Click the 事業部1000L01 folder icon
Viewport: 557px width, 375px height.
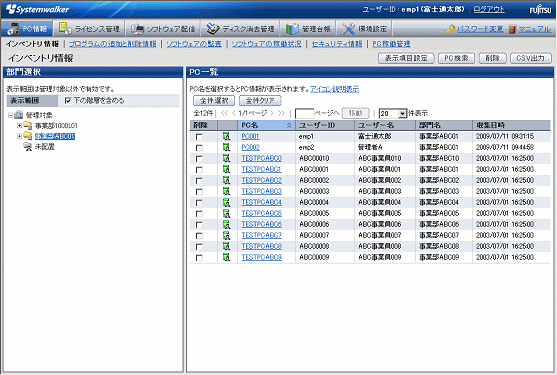pyautogui.click(x=28, y=125)
